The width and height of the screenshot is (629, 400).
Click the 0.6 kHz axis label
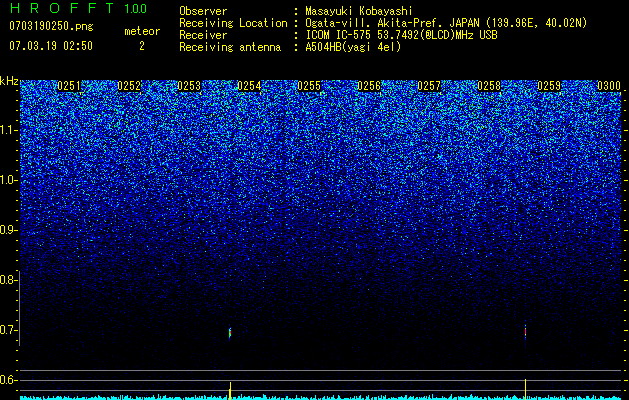tap(9, 380)
